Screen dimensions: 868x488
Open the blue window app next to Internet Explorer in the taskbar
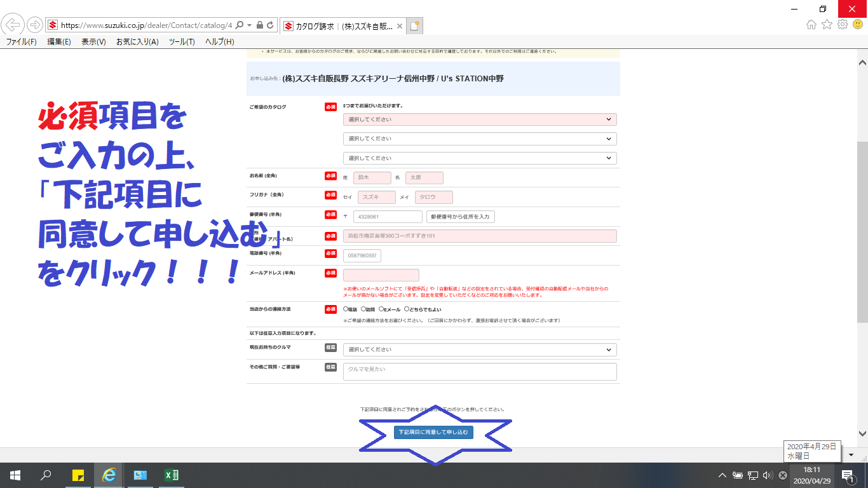click(x=140, y=475)
